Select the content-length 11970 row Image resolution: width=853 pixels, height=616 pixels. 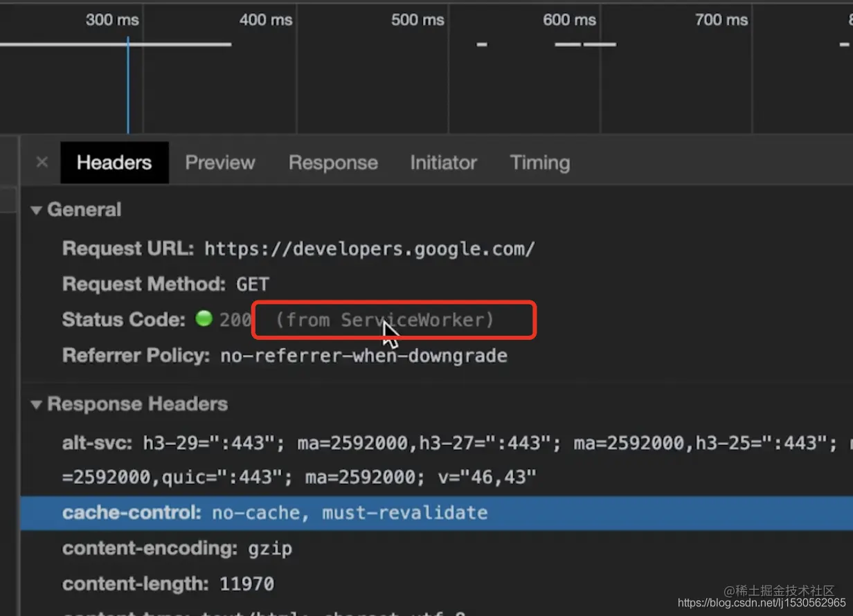(437, 583)
